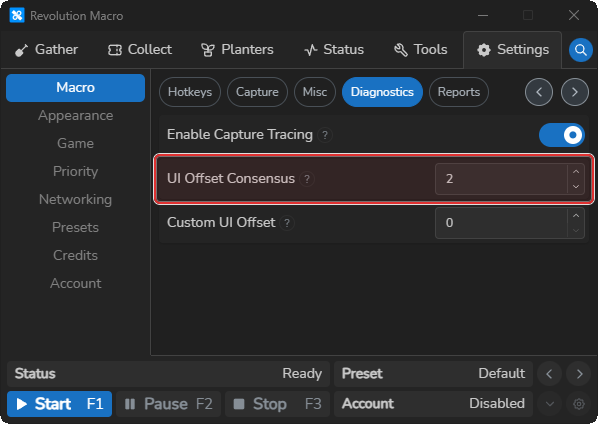The image size is (598, 424).
Task: Open the Status tab
Action: click(x=334, y=50)
